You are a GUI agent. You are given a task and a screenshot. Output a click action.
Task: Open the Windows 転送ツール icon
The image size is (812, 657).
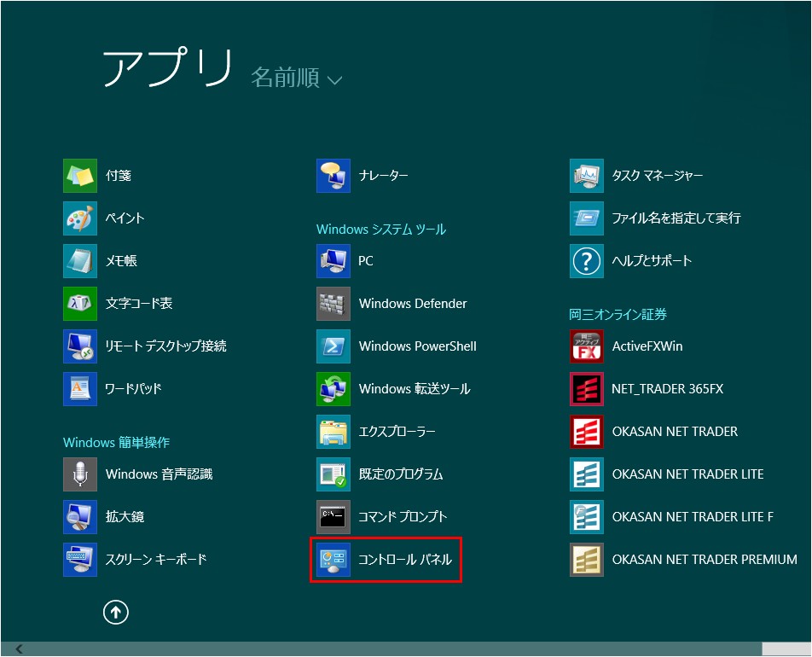(333, 388)
